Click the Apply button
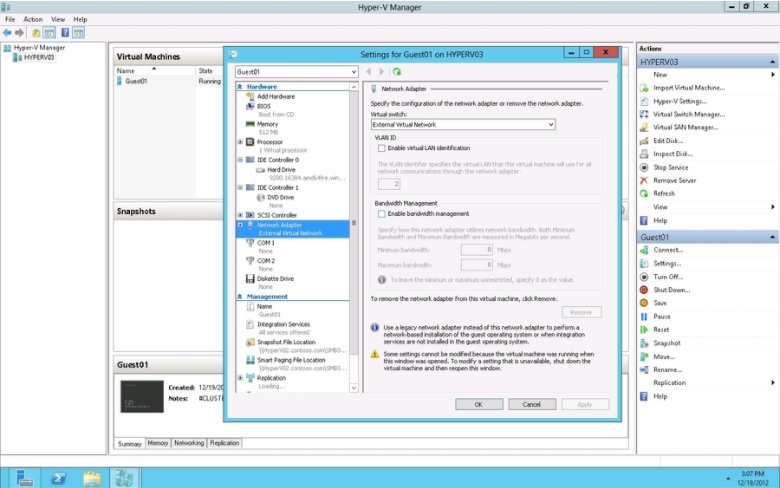The width and height of the screenshot is (780, 488). tap(585, 404)
